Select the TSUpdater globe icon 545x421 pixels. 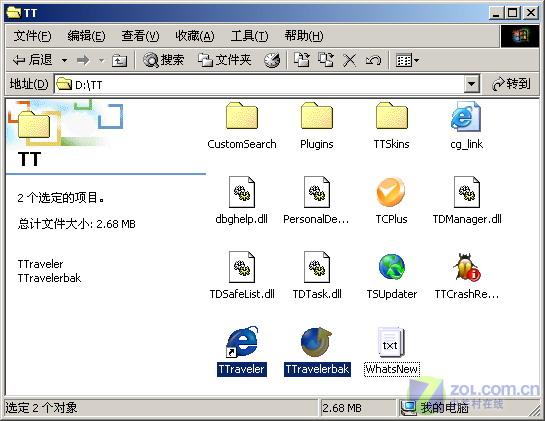point(392,267)
